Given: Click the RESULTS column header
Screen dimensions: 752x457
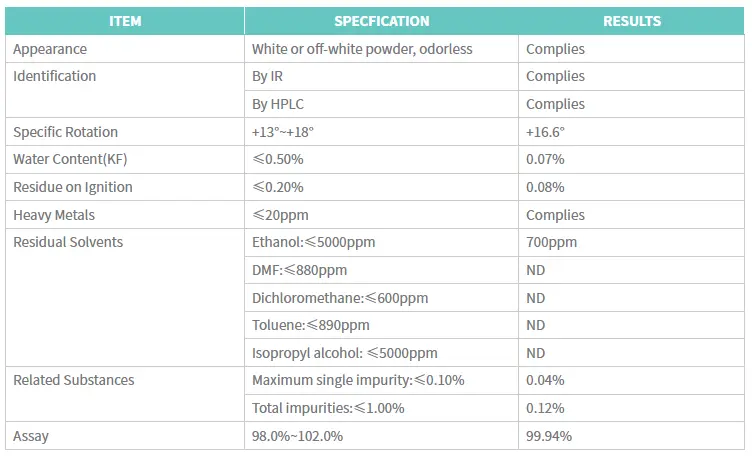Looking at the screenshot, I should [632, 21].
